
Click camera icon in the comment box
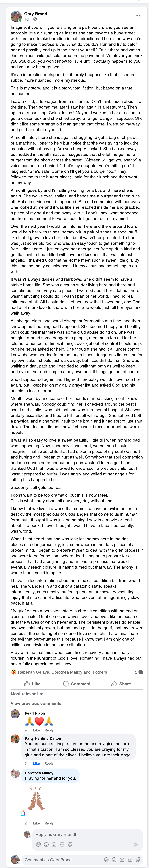122,859
